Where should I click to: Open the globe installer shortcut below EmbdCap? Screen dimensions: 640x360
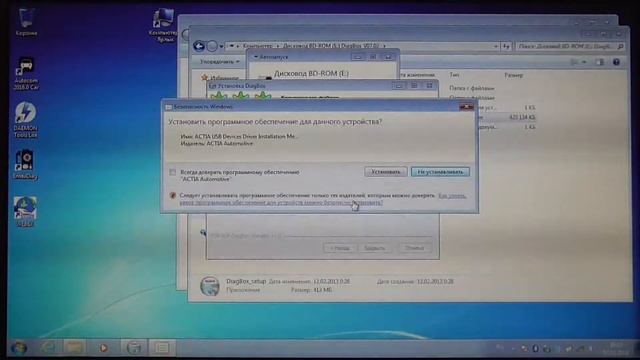pos(25,211)
